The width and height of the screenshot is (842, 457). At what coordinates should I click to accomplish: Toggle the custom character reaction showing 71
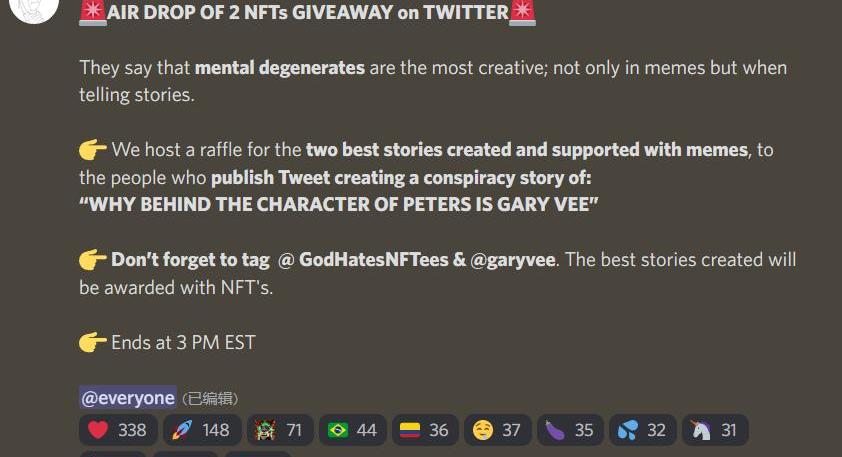280,430
